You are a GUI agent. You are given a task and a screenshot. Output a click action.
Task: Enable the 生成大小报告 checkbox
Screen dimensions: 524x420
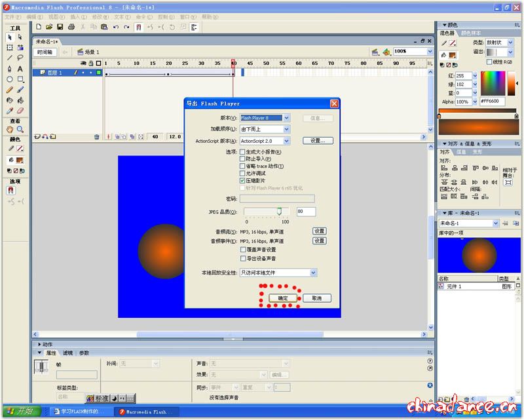[x=243, y=151]
